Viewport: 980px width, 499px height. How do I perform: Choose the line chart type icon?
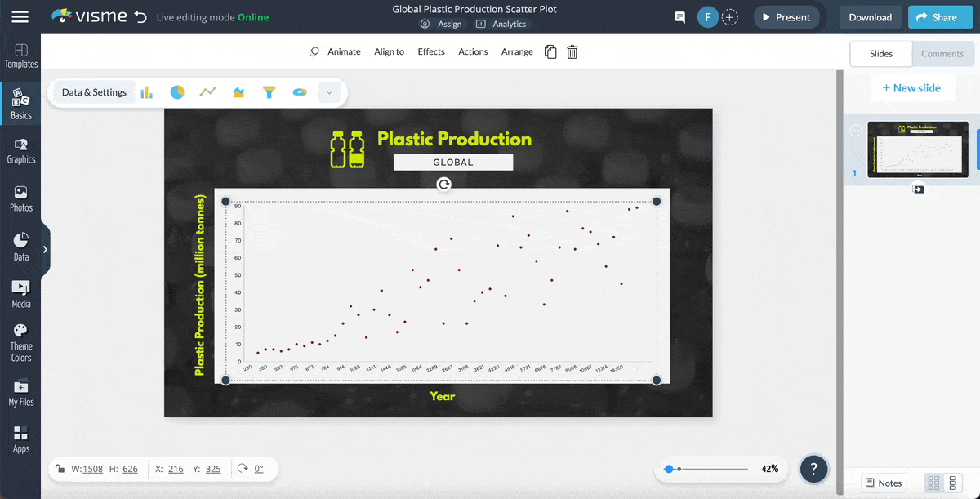point(207,92)
